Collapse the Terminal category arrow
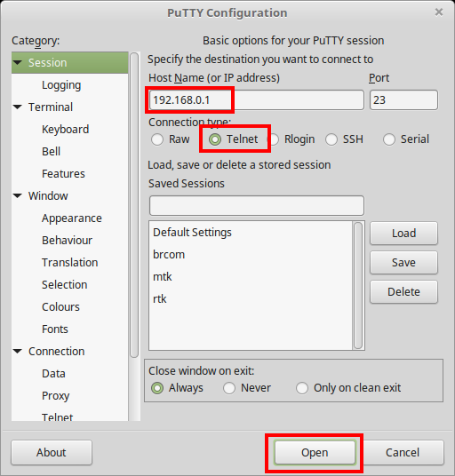This screenshot has width=455, height=476. click(18, 107)
